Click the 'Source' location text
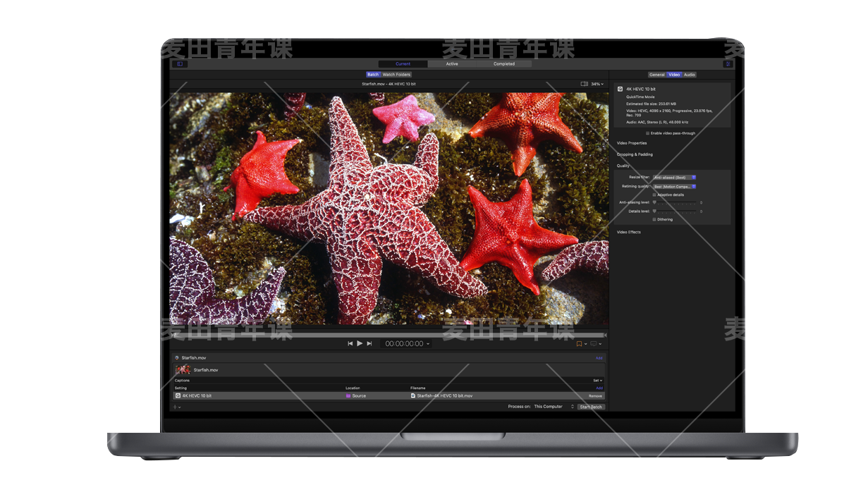This screenshot has height=480, width=868. (359, 396)
